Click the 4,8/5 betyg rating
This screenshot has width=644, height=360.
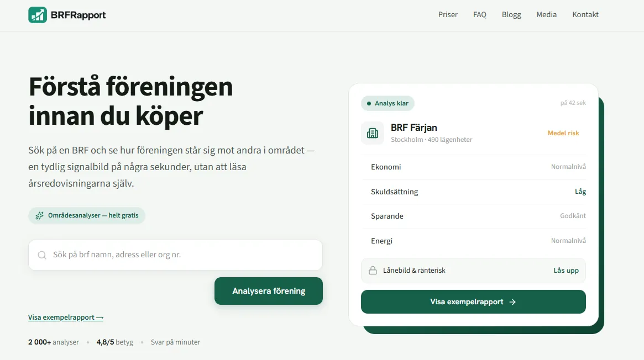coord(115,342)
